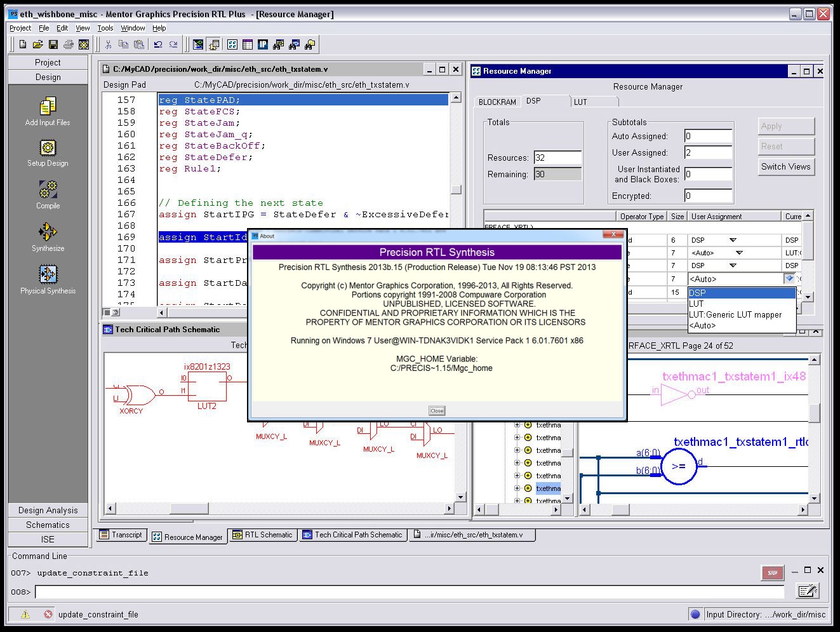
Task: Click the Reset button in Resource Manager
Action: 786,146
